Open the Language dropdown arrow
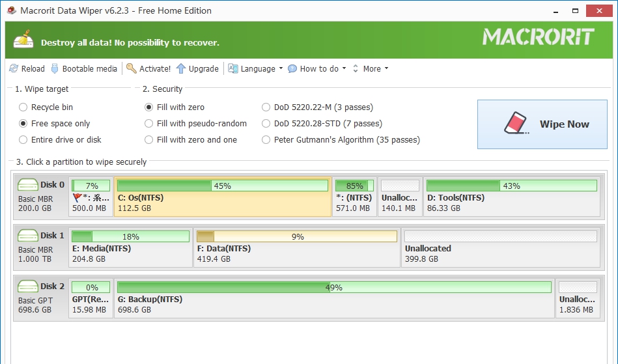 tap(281, 68)
